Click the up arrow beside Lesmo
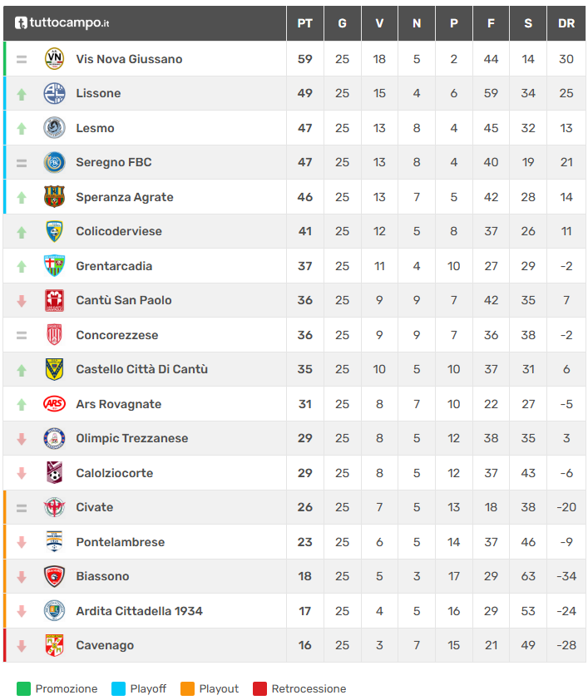Image resolution: width=588 pixels, height=700 pixels. 22,129
